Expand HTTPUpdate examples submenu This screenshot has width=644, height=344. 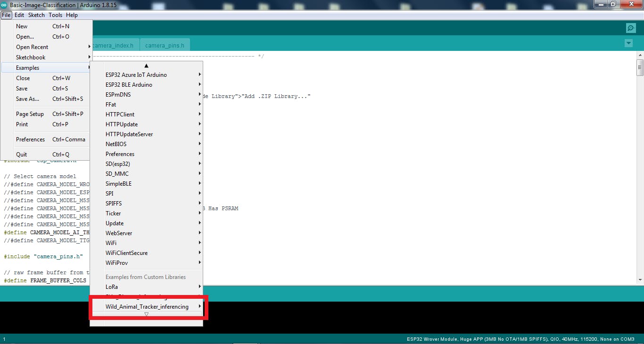[x=146, y=124]
